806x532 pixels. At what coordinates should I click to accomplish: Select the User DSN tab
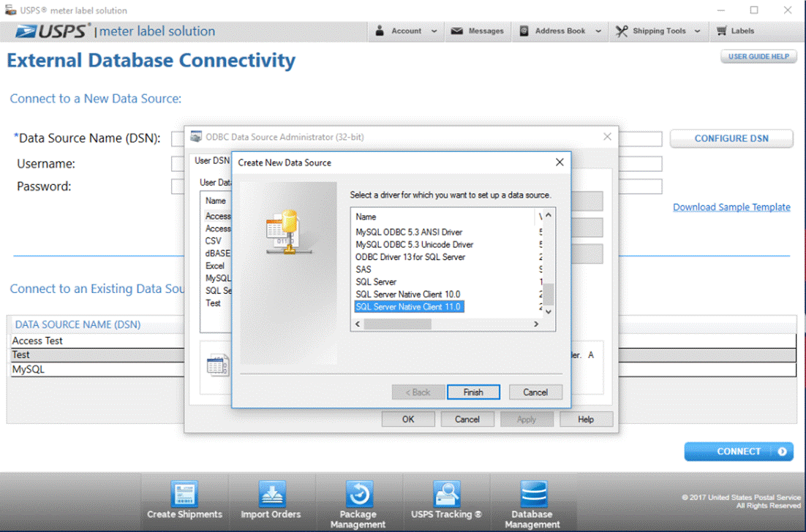[212, 161]
